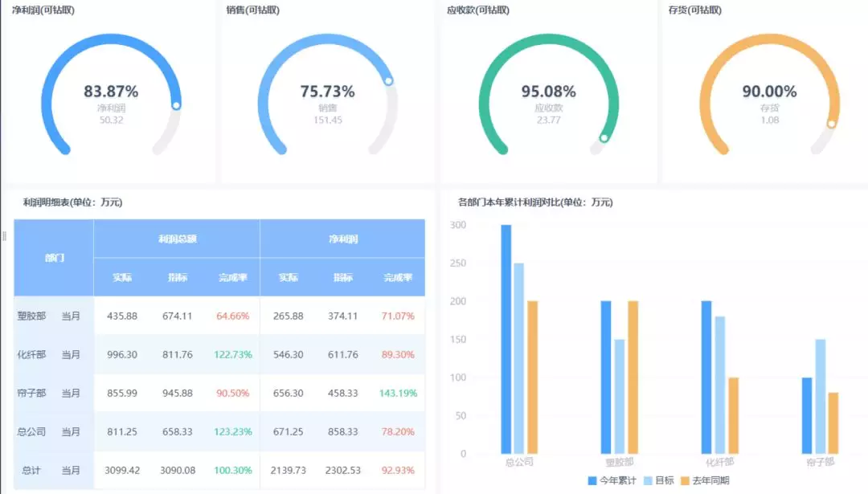Click the light-blue sales gauge knob
This screenshot has width=868, height=494.
[x=389, y=81]
